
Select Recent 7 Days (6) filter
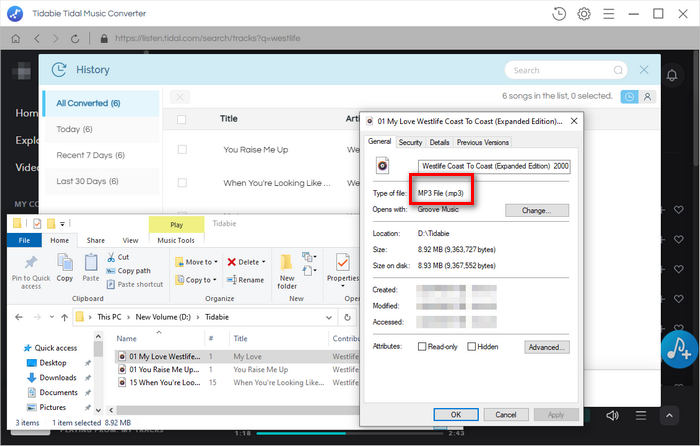pos(101,155)
